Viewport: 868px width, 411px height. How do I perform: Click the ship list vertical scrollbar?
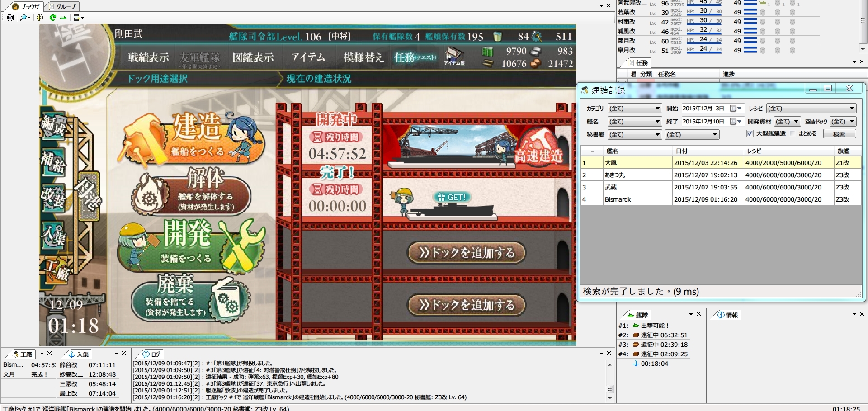click(x=863, y=26)
